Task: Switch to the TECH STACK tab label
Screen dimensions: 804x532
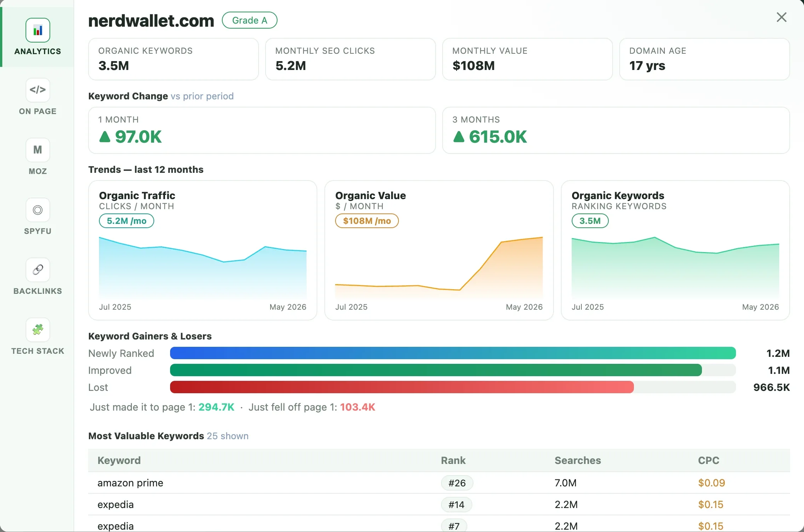Action: point(38,351)
